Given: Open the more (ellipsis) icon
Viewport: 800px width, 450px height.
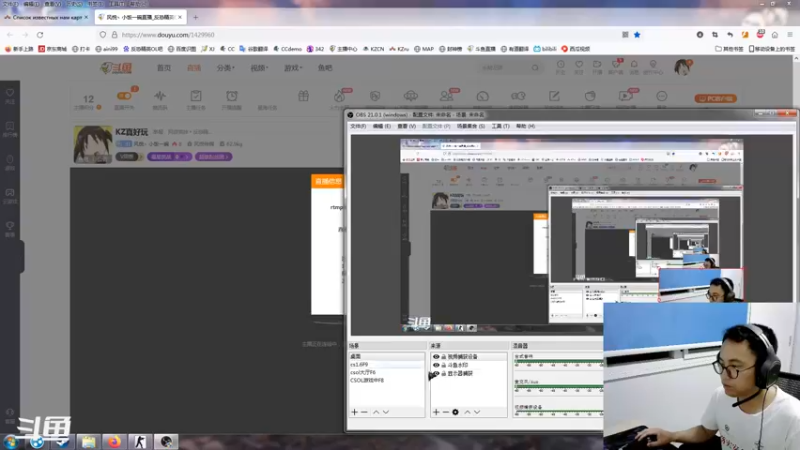Looking at the screenshot, I should tap(662, 96).
